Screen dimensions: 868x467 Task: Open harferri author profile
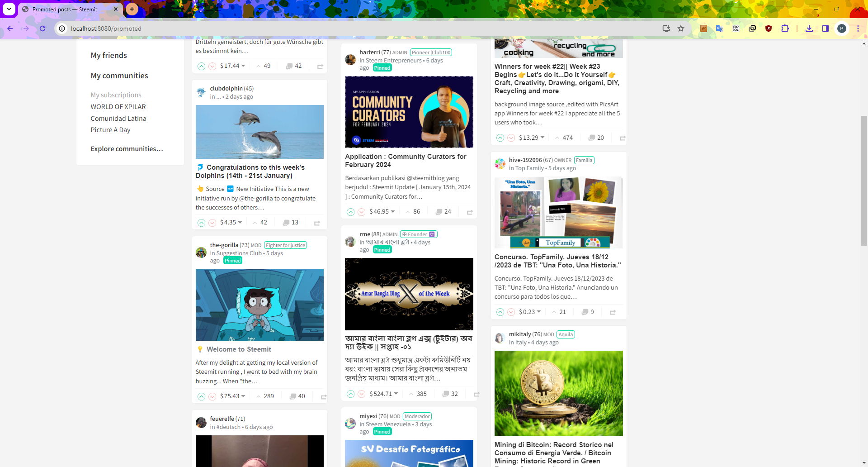[x=370, y=52]
